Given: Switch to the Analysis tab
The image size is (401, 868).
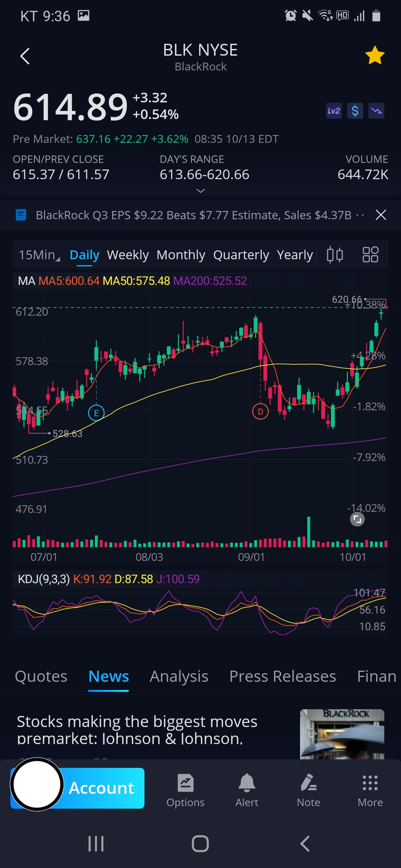Looking at the screenshot, I should pos(179,676).
